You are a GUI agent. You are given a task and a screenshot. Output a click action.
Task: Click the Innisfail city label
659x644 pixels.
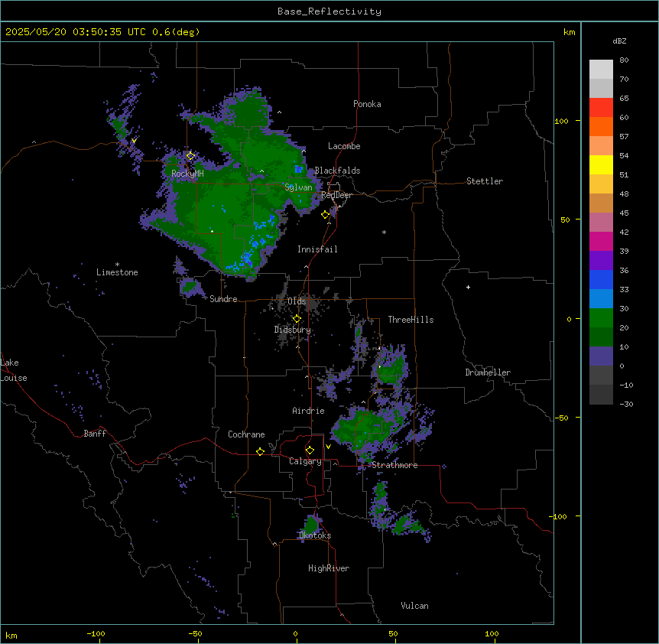tap(317, 249)
